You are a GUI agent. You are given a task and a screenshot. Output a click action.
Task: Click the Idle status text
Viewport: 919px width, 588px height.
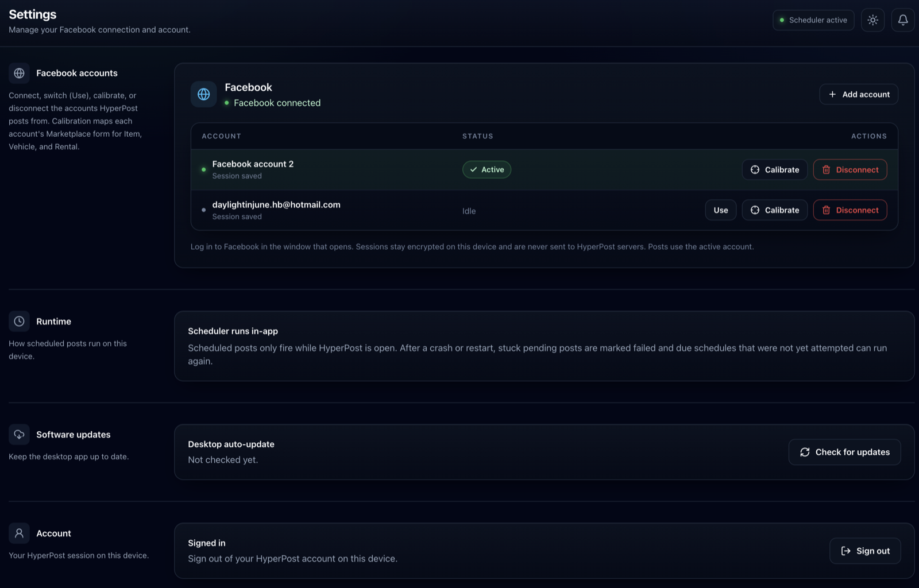(x=469, y=211)
